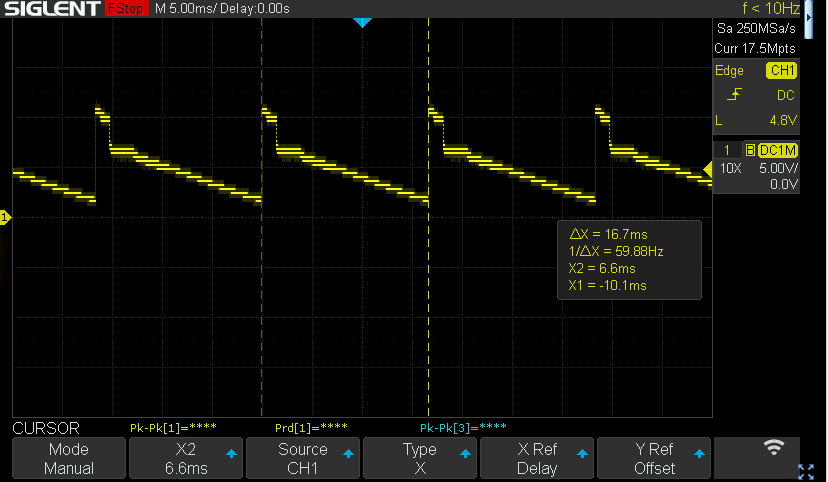Click the CH1 trigger source label
This screenshot has width=828, height=482.
coord(782,70)
